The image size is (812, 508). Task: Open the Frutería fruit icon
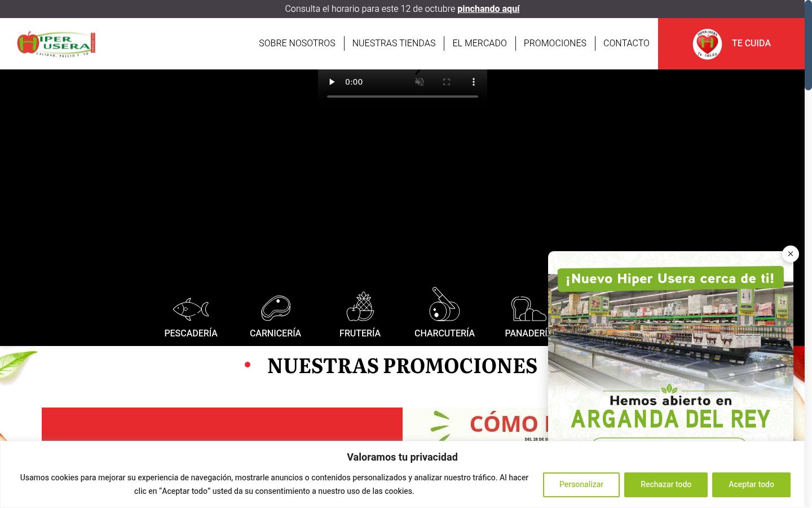360,306
